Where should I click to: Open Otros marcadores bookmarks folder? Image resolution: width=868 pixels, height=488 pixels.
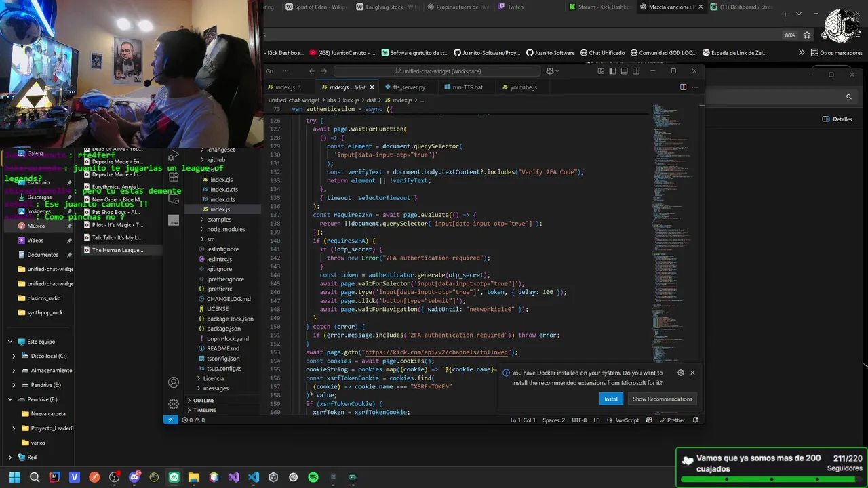pyautogui.click(x=836, y=53)
